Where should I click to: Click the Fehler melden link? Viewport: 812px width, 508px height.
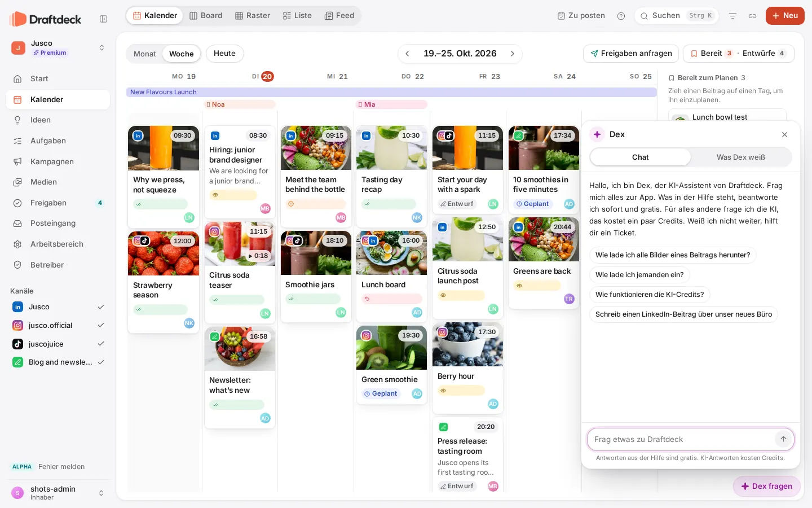click(61, 467)
